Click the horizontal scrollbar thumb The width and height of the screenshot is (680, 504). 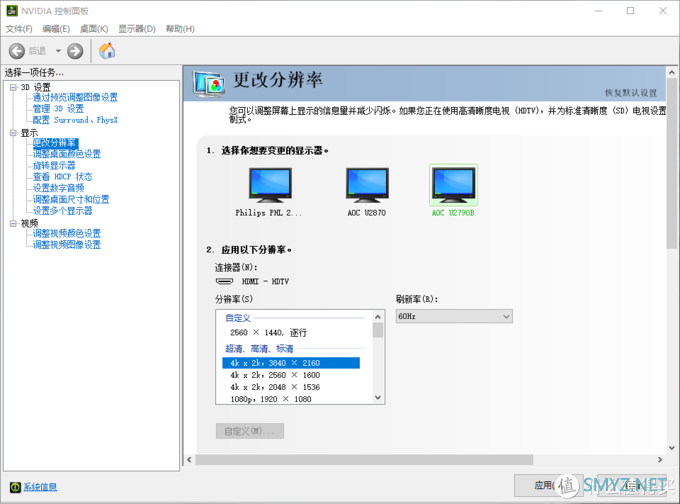(364, 460)
